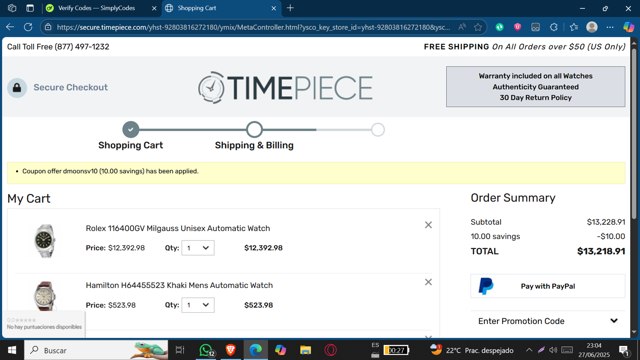This screenshot has width=640, height=360.
Task: Open Microsoft Edge taskbar icon
Action: tap(256, 350)
